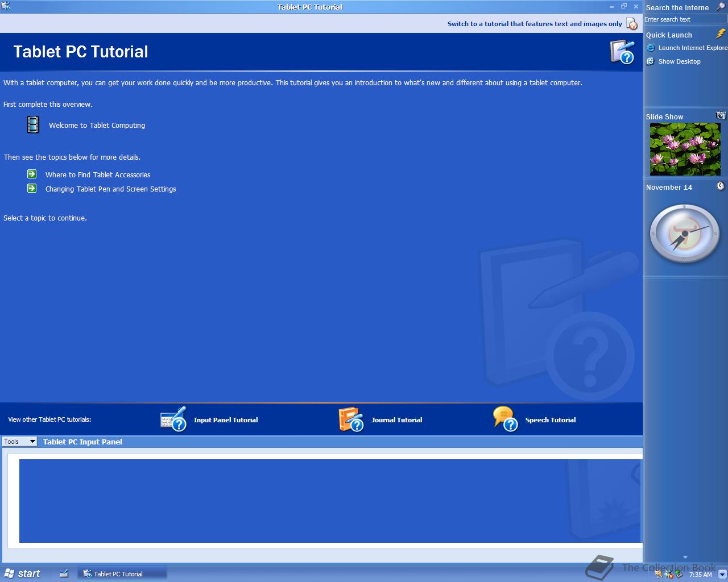Click the Internet Explorer icon in Quick Launch
The width and height of the screenshot is (728, 582).
651,48
